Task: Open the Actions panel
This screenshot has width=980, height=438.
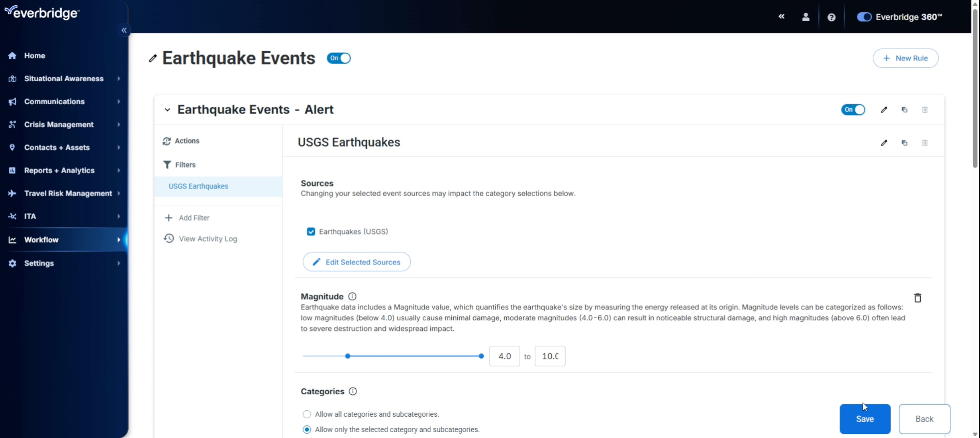Action: point(186,141)
